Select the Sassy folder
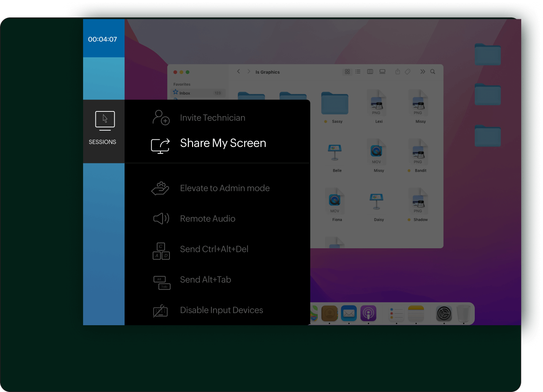The image size is (543, 392). [335, 103]
